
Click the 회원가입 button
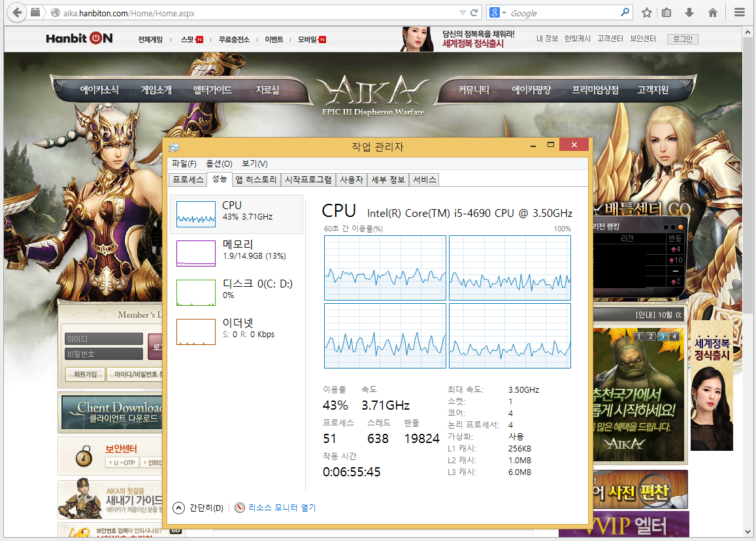(86, 374)
